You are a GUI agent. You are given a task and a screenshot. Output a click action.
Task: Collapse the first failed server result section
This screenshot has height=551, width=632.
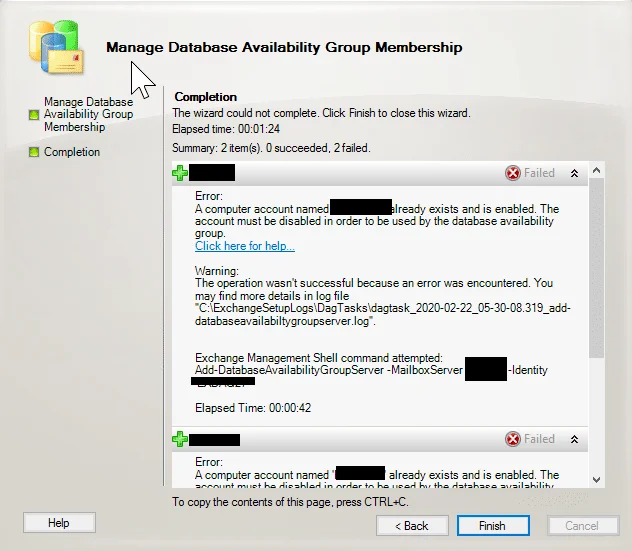pos(574,173)
